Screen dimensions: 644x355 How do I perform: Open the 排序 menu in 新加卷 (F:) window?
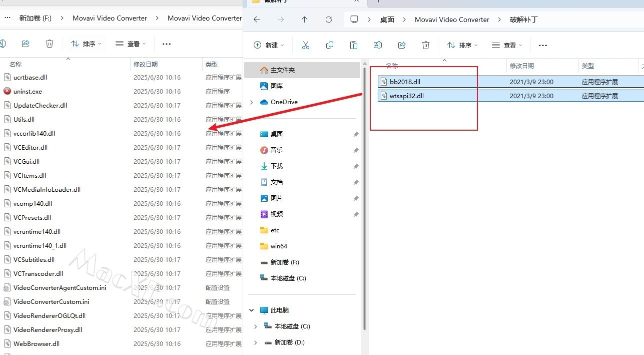(86, 44)
